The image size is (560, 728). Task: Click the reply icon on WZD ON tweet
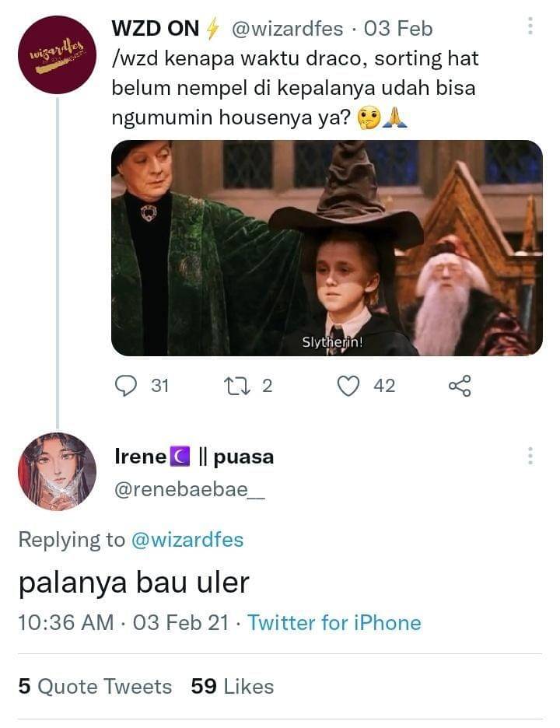(x=126, y=386)
